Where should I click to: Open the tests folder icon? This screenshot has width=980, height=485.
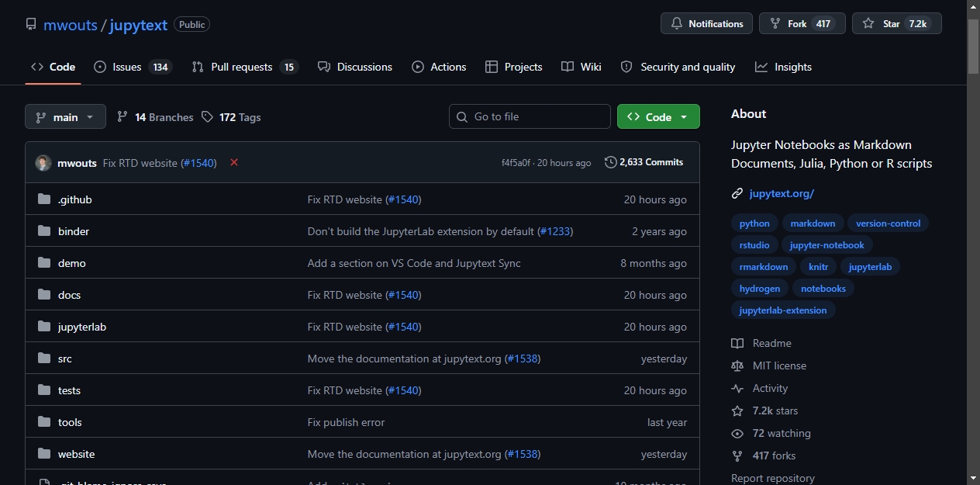[44, 390]
